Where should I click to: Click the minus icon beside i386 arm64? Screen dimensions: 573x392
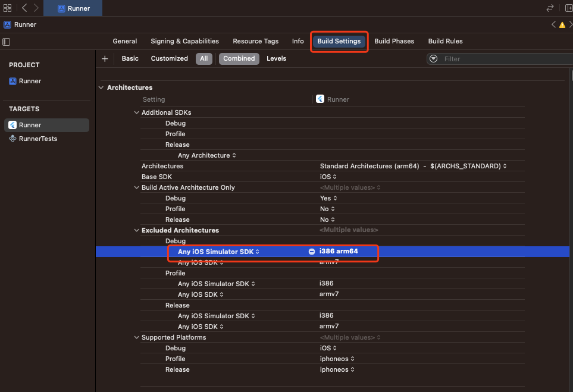coord(312,252)
